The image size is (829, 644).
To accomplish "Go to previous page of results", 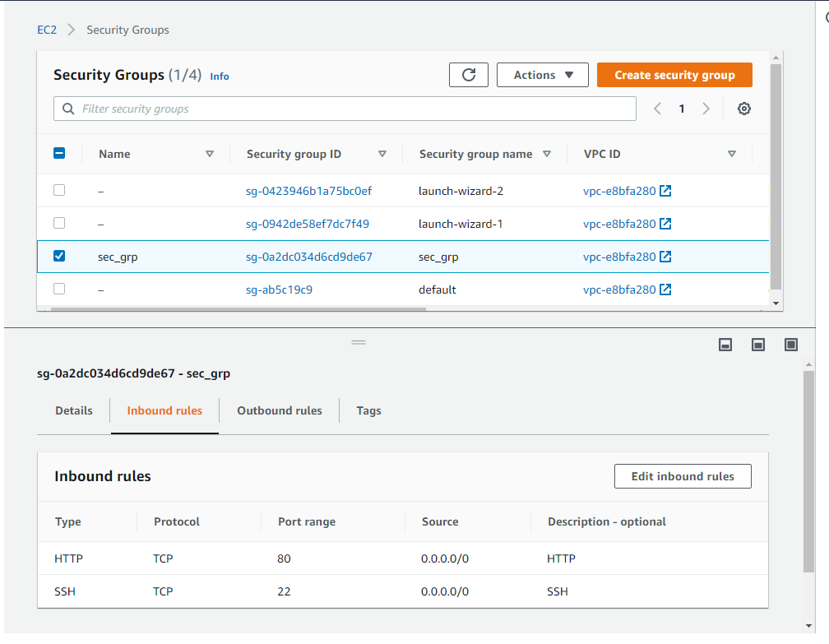I will [655, 108].
